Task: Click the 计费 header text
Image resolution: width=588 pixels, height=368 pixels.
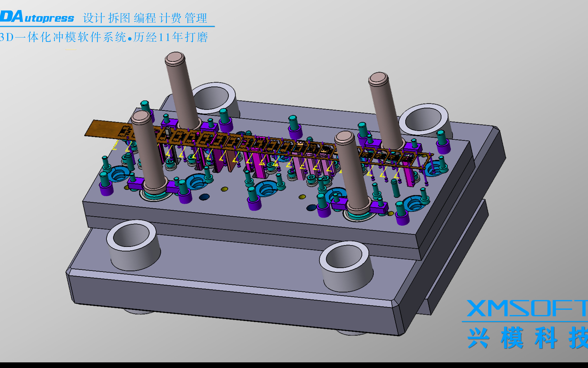Action: 170,18
